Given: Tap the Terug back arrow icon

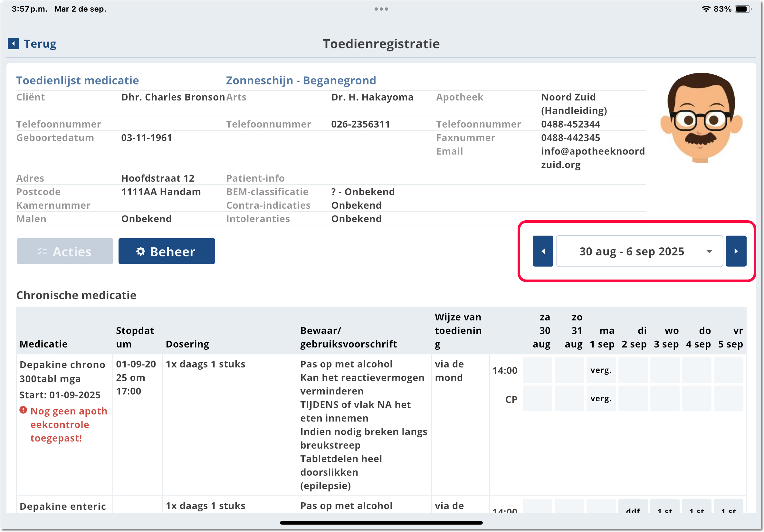Looking at the screenshot, I should pos(13,43).
